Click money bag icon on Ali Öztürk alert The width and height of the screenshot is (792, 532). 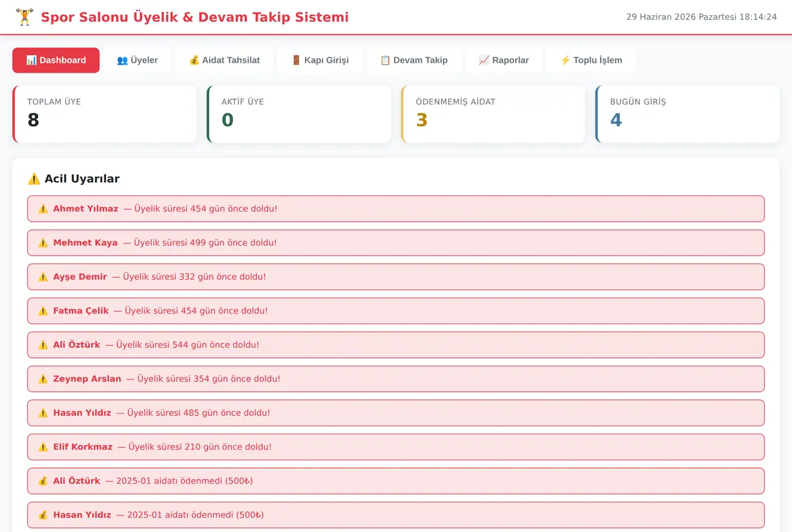tap(43, 481)
